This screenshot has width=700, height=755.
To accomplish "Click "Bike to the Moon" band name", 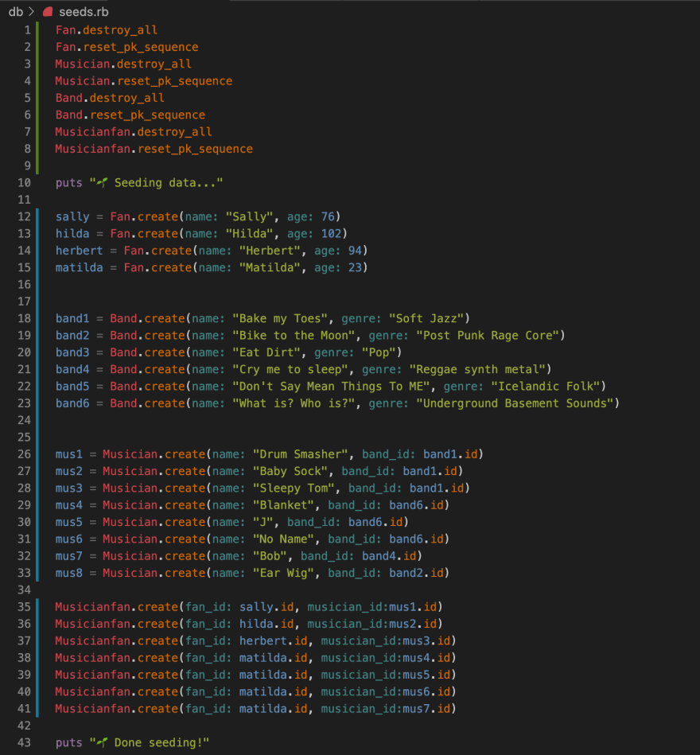I will [294, 335].
